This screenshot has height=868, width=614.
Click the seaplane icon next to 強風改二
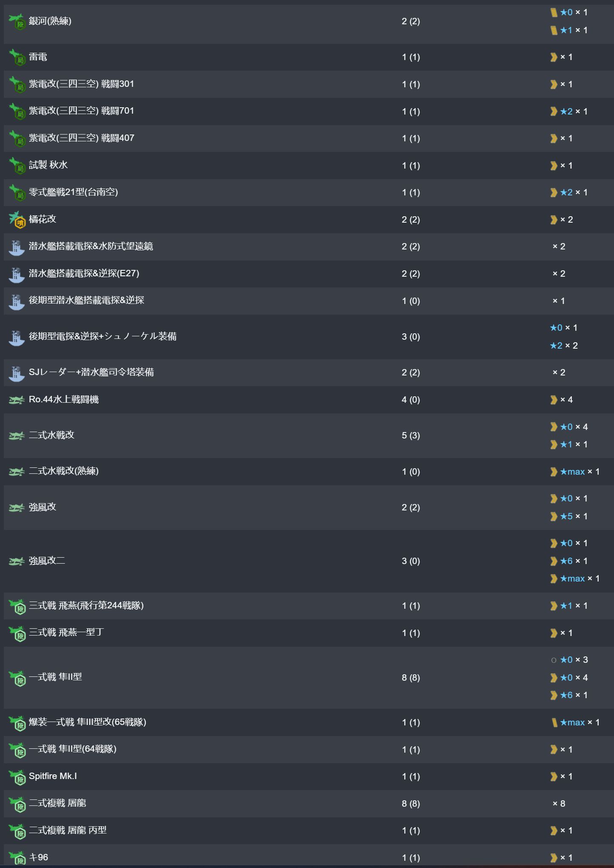click(17, 561)
